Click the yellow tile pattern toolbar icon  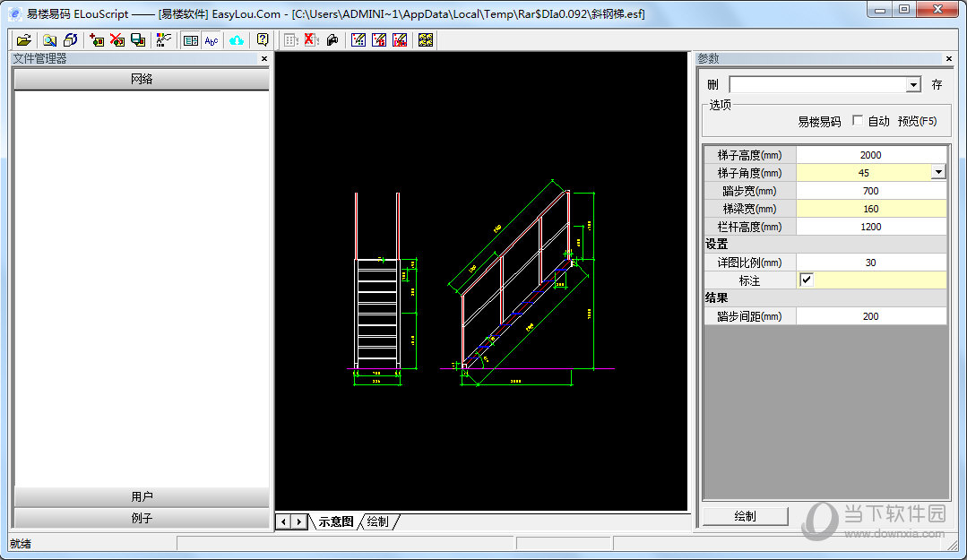tap(426, 40)
